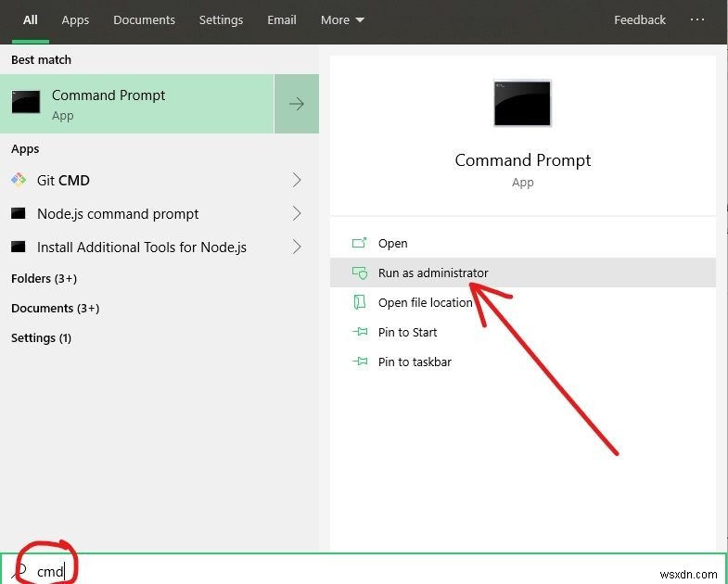
Task: Select Command Prompt best match result
Action: [137, 104]
